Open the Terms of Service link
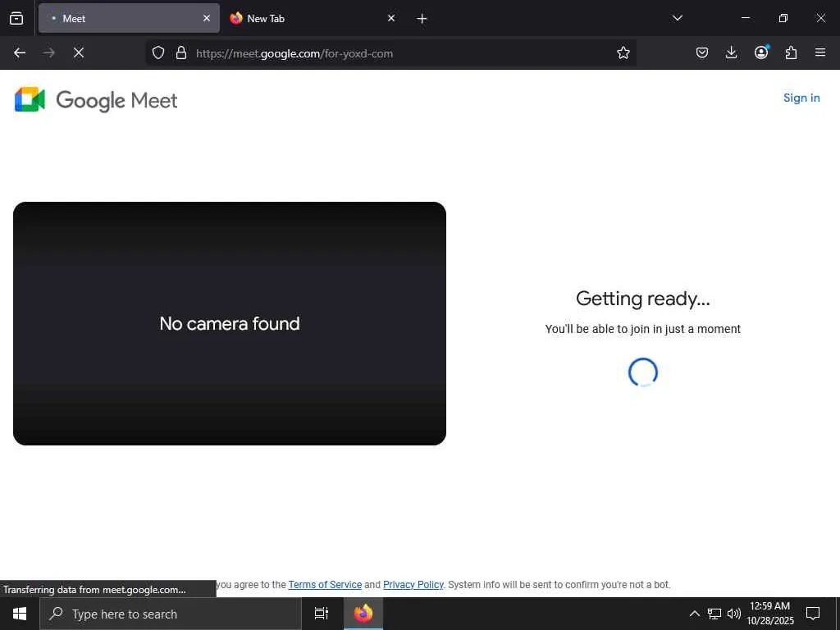The height and width of the screenshot is (630, 840). (325, 584)
